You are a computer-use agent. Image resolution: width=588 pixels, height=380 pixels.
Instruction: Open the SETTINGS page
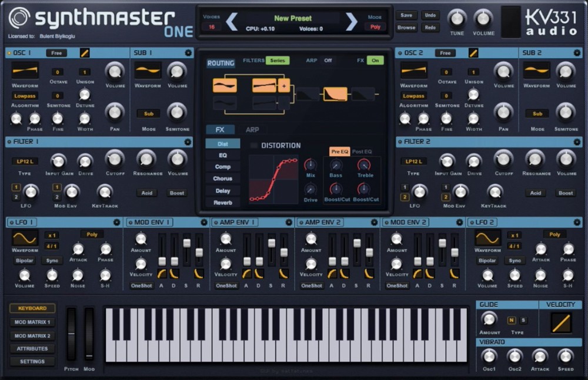tap(32, 362)
